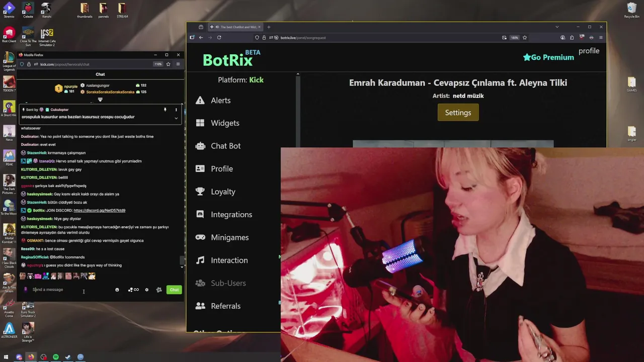Open pinned message options menu
644x362 pixels.
pyautogui.click(x=176, y=110)
